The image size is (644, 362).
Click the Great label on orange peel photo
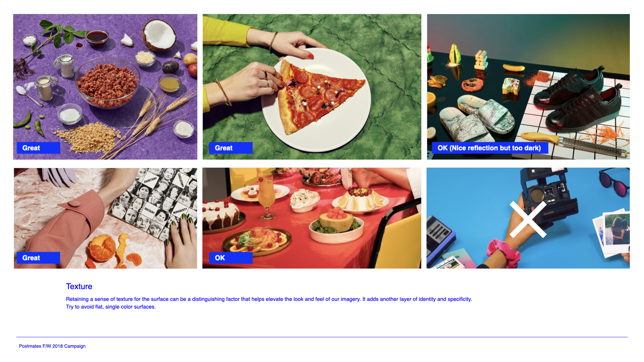[38, 258]
